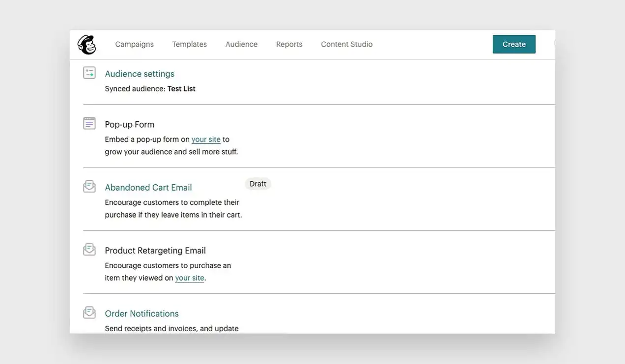Image resolution: width=625 pixels, height=364 pixels.
Task: Click the Audience settings slider icon
Action: coord(89,73)
